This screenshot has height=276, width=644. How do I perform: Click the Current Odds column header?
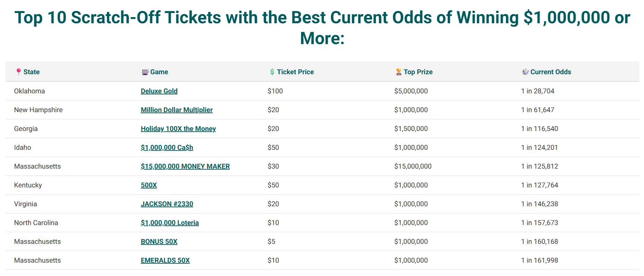coord(551,72)
